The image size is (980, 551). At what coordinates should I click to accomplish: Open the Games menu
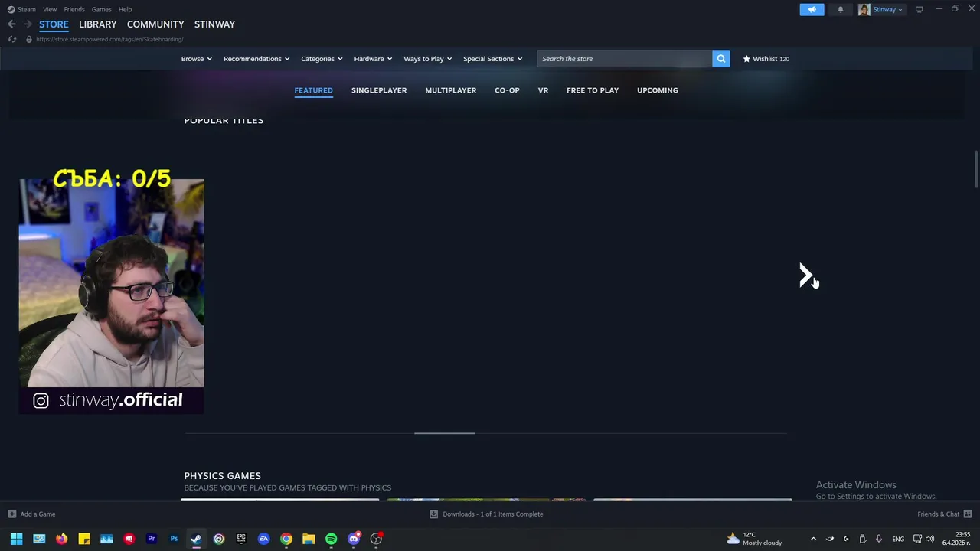[101, 9]
